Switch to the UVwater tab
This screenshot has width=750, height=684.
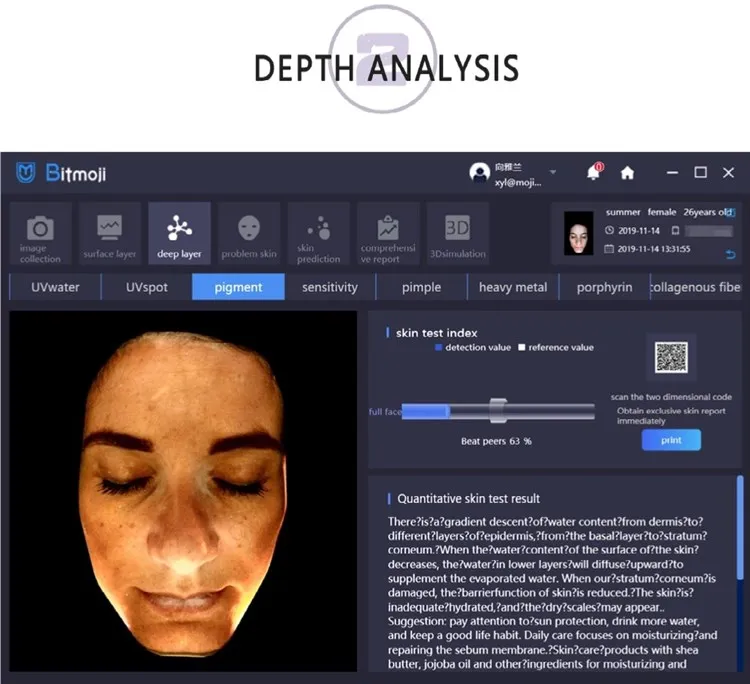[x=55, y=287]
